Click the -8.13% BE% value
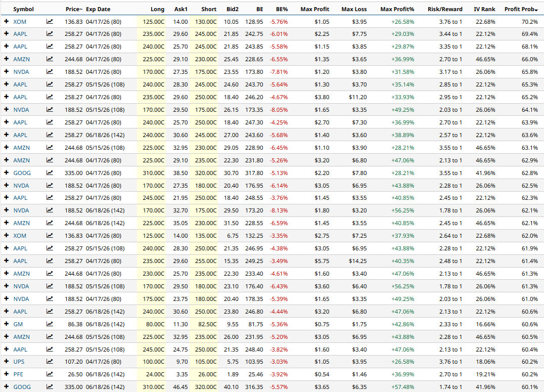This screenshot has width=544, height=392. [x=279, y=210]
